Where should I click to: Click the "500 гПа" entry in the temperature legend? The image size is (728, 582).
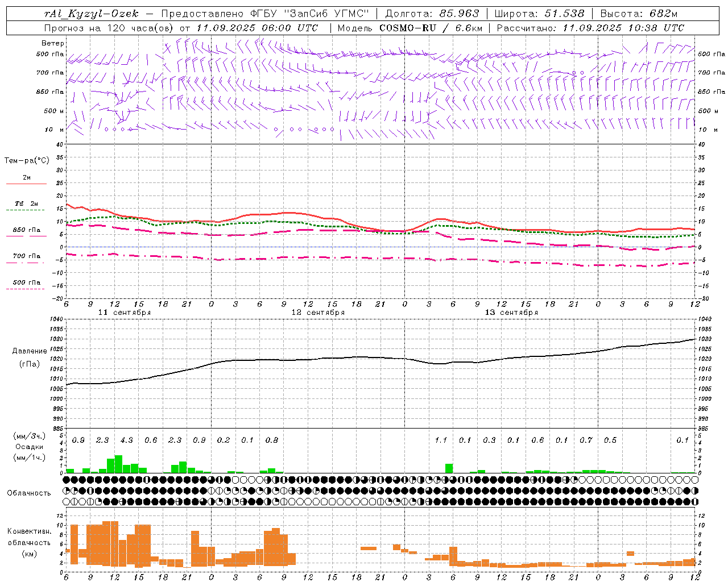click(x=27, y=282)
